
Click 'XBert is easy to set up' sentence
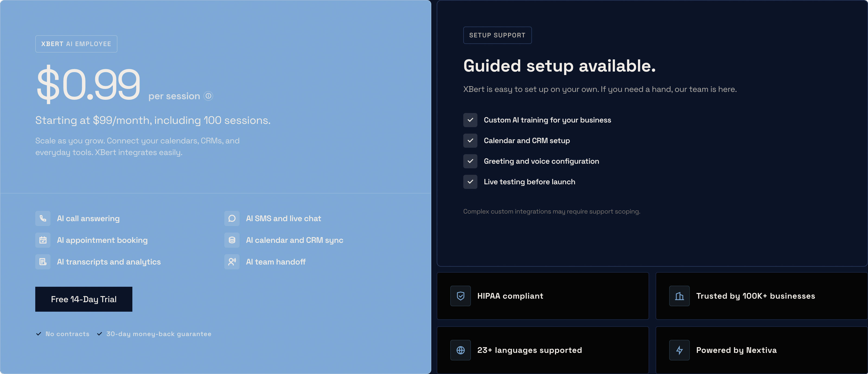pos(600,89)
